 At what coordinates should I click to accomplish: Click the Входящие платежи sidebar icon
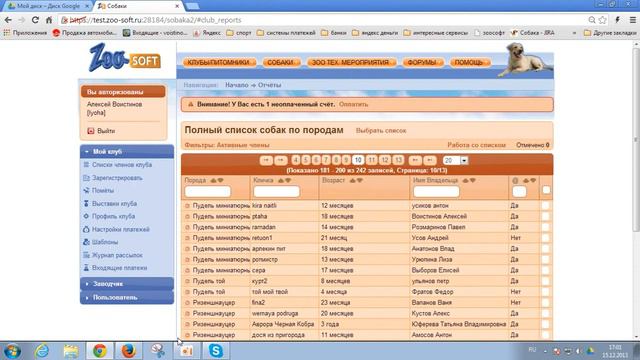[86, 268]
